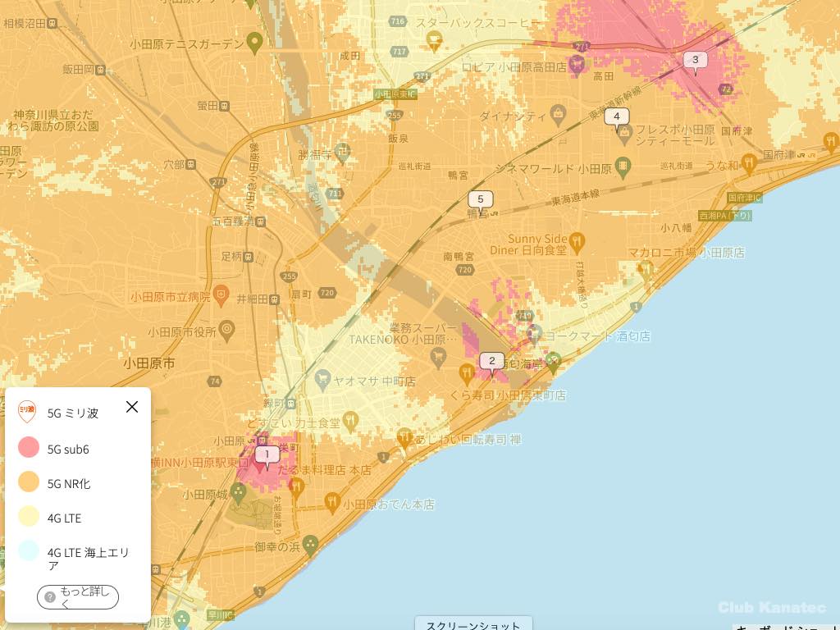Screen dimensions: 840x630
Task: Select the 小田原城 landmark icon
Action: [239, 494]
